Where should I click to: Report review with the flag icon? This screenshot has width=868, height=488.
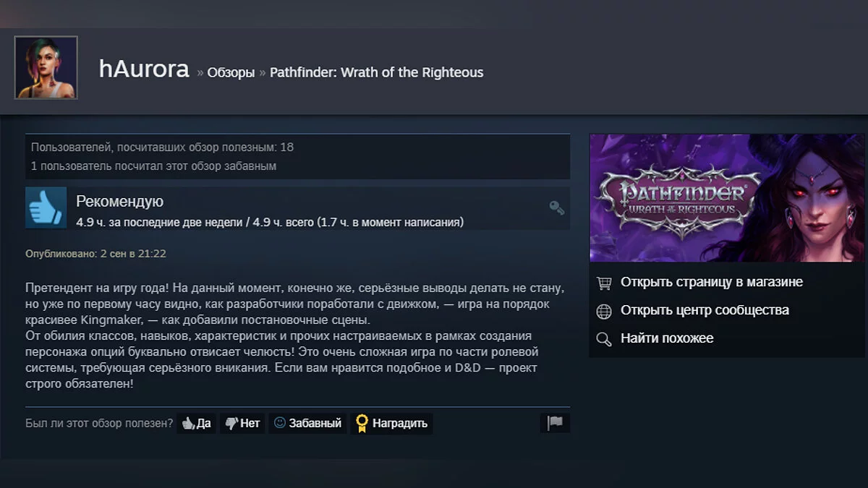point(555,423)
